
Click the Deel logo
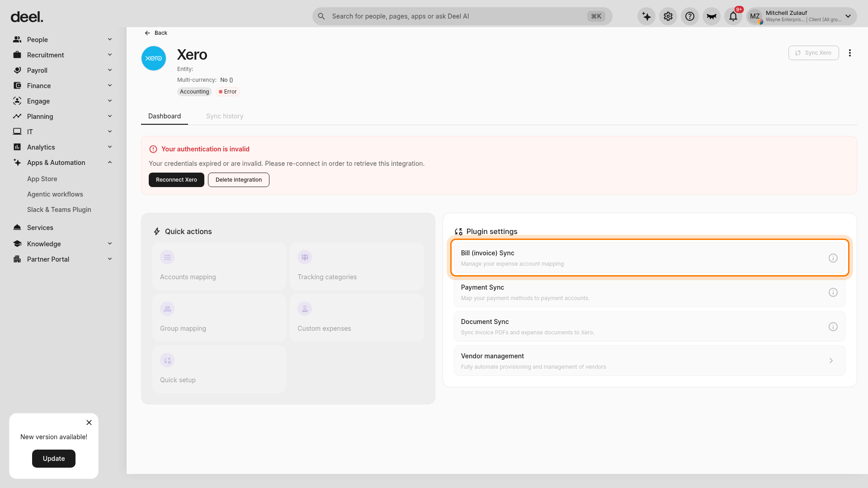coord(27,17)
